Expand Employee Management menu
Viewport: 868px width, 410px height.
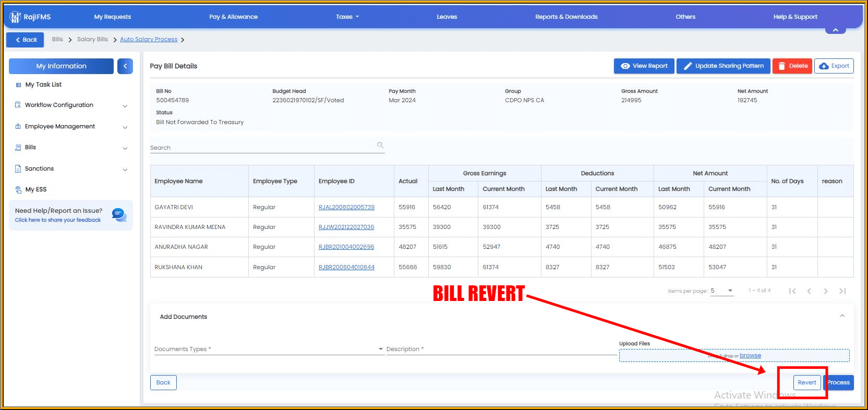[125, 127]
